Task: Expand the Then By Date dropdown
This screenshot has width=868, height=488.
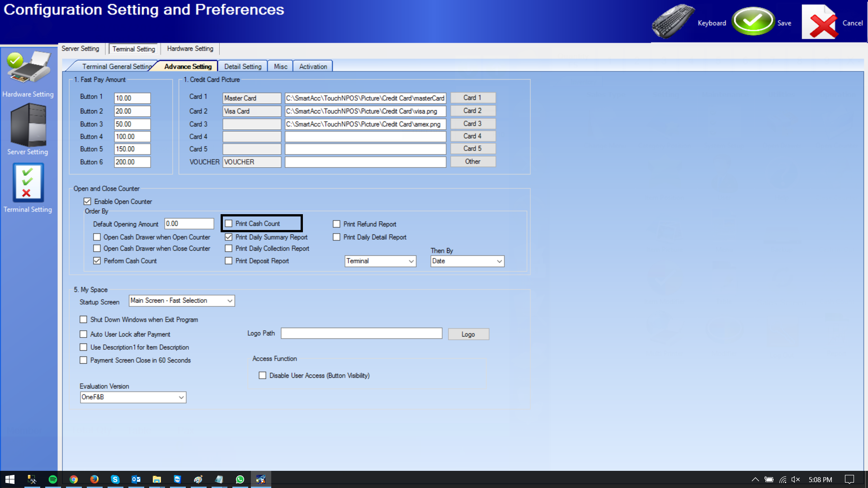Action: [x=499, y=261]
